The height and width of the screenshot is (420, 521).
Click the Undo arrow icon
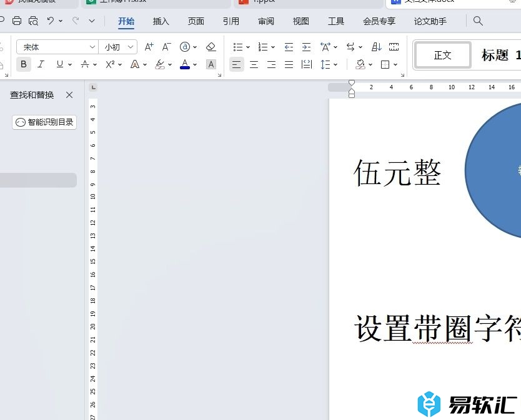(51, 21)
